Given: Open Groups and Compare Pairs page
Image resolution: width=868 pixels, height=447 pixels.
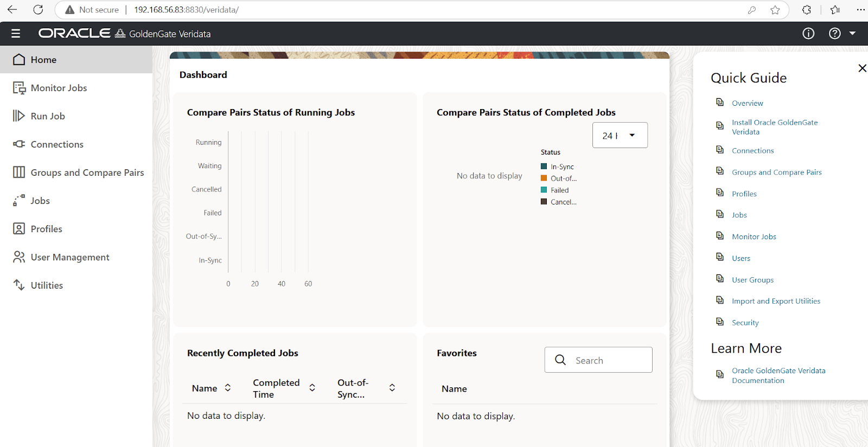Looking at the screenshot, I should click(76, 173).
